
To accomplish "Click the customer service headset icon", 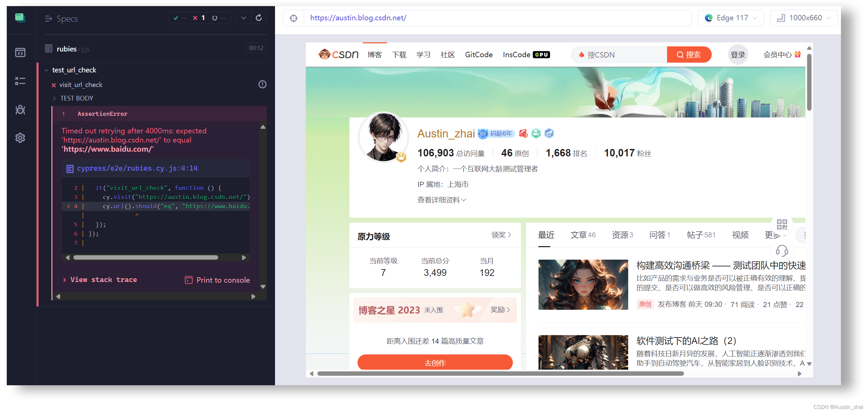I will pos(782,251).
